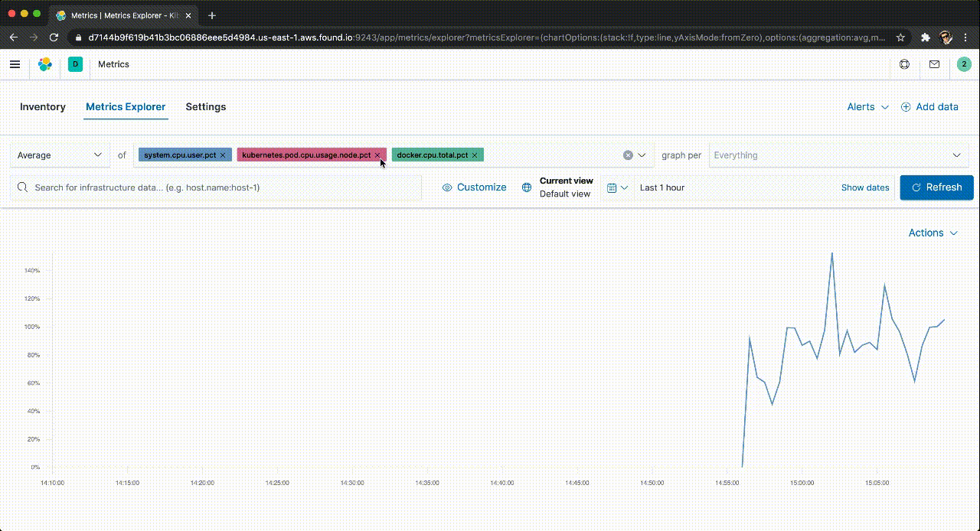
Task: Open the help icon in the header
Action: click(904, 64)
